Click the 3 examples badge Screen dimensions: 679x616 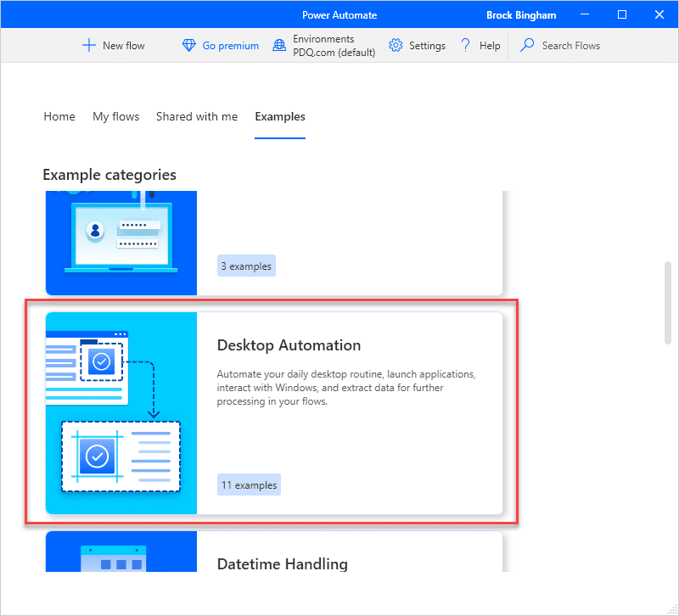(x=246, y=266)
